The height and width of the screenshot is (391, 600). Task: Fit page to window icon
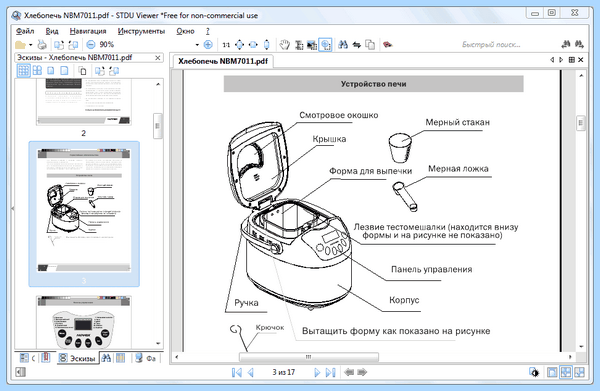240,45
